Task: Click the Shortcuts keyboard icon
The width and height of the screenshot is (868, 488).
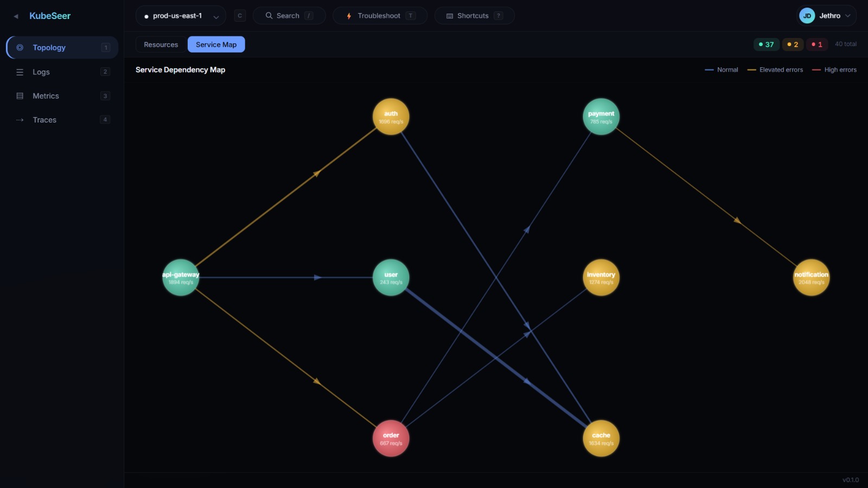Action: [x=450, y=16]
